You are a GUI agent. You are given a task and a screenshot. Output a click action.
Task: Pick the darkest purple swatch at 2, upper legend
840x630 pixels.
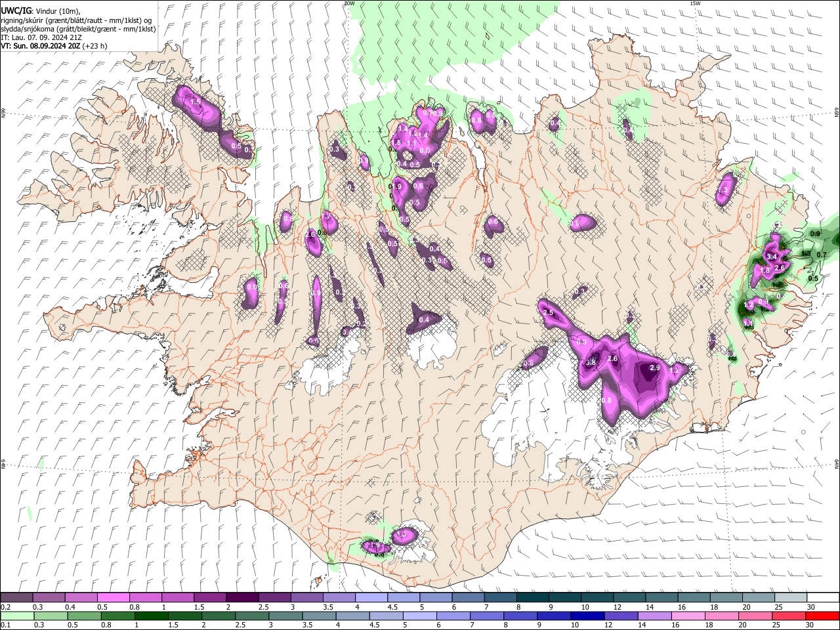(x=241, y=598)
